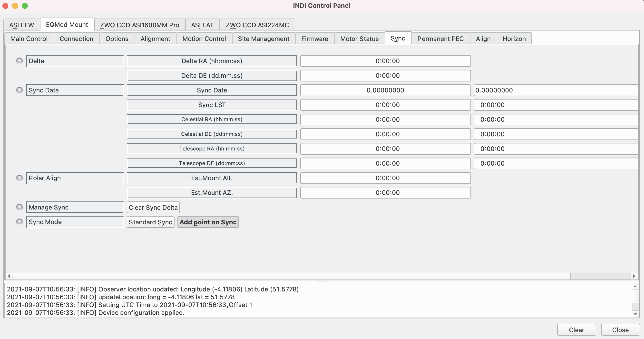This screenshot has width=644, height=339.
Task: Open the Main Control tab
Action: 29,39
